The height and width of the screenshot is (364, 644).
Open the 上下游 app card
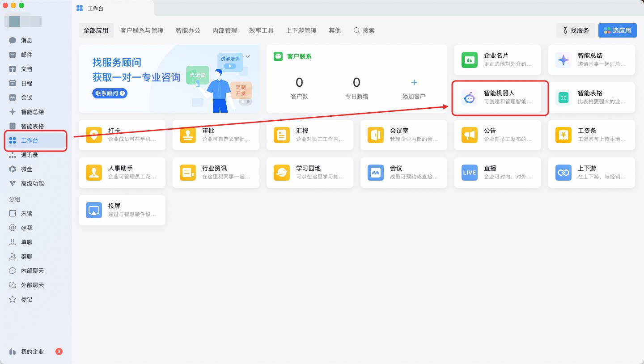(592, 173)
